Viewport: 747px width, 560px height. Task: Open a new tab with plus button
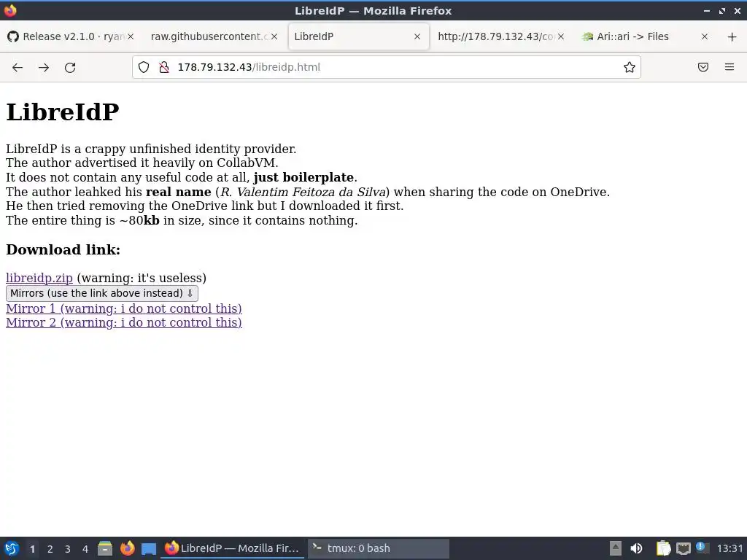pyautogui.click(x=732, y=36)
